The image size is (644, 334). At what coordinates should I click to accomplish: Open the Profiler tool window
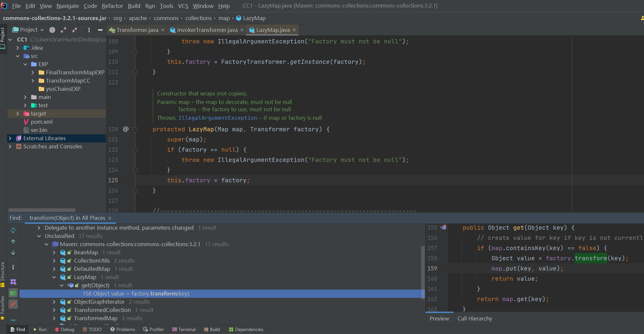154,329
